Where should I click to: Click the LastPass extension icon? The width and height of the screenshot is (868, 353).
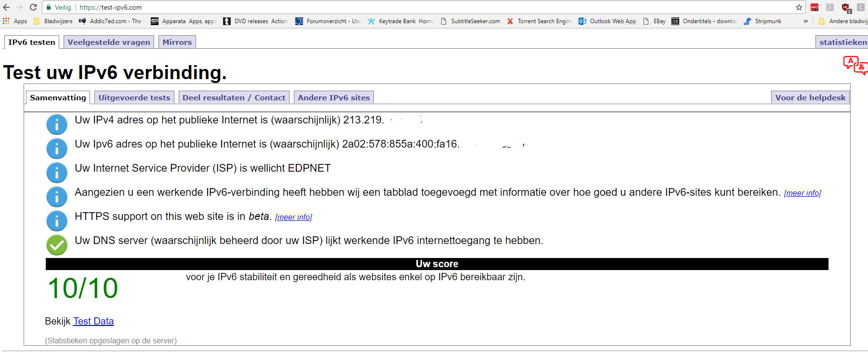click(x=815, y=7)
